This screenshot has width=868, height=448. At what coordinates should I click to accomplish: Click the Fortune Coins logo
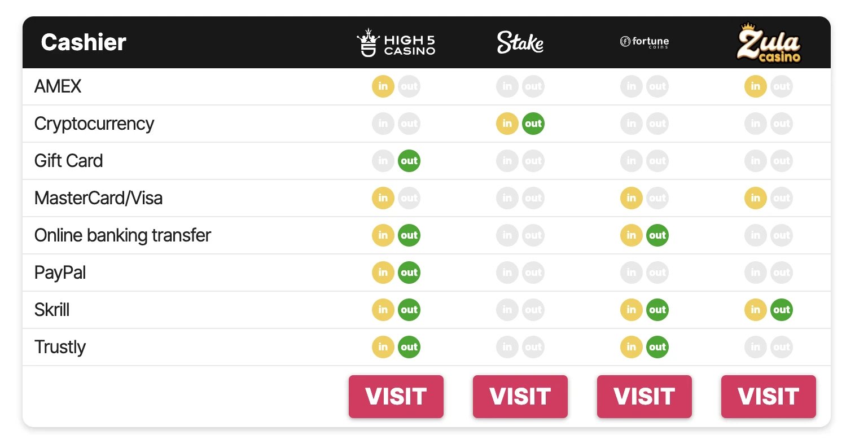tap(645, 42)
